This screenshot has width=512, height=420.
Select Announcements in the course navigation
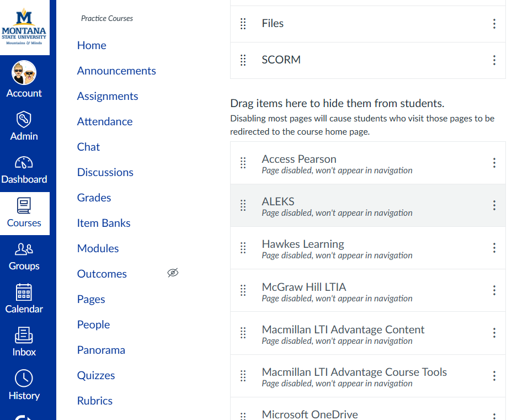[x=116, y=71]
